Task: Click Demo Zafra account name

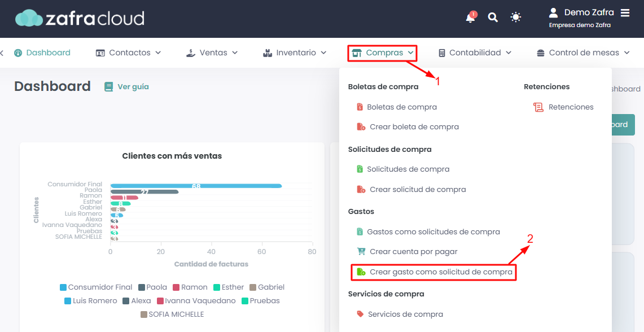Action: (x=589, y=13)
